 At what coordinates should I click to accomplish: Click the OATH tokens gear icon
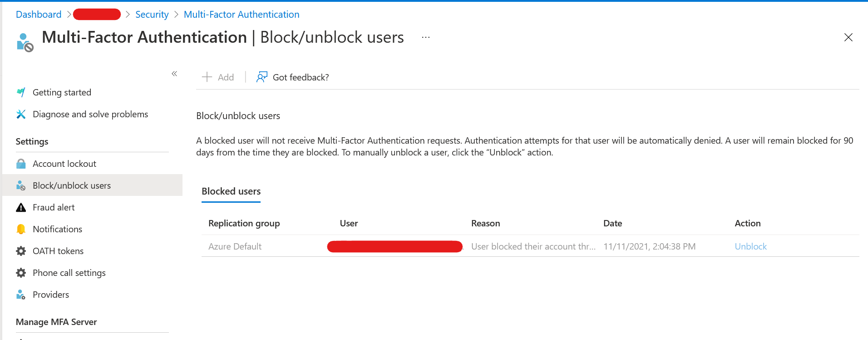pos(21,251)
